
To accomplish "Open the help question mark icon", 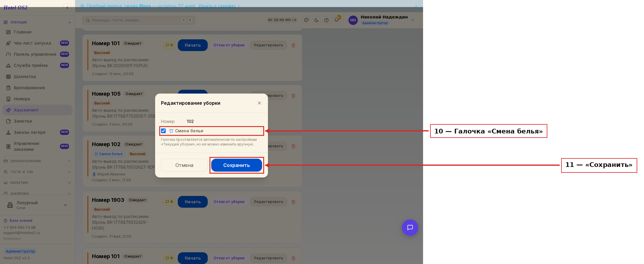I will [x=326, y=20].
